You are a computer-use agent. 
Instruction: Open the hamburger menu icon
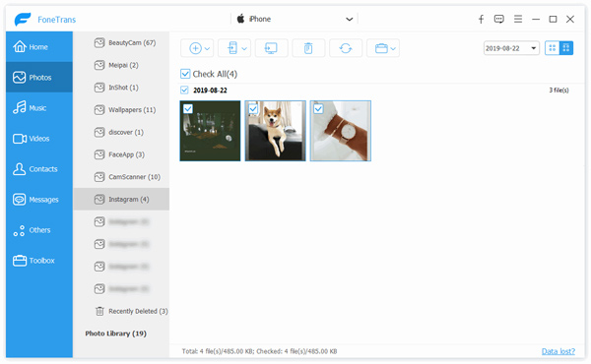518,19
